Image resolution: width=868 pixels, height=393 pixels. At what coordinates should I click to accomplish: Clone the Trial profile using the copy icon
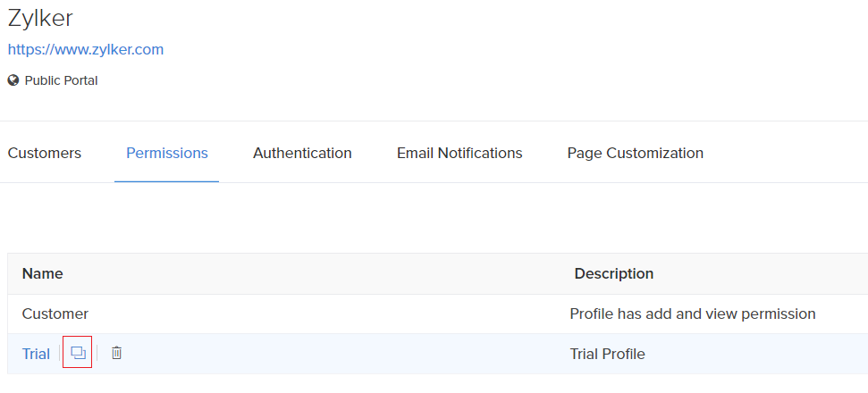[x=78, y=354]
